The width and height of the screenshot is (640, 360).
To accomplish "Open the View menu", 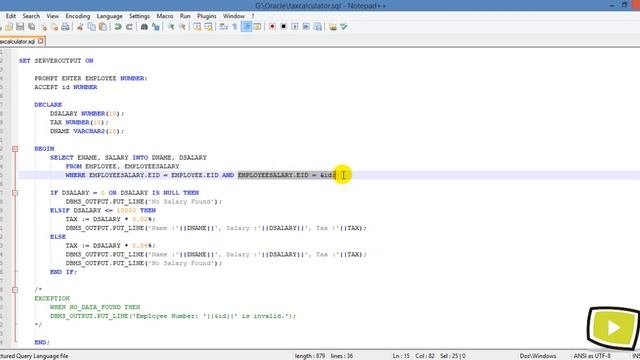I will tap(52, 16).
